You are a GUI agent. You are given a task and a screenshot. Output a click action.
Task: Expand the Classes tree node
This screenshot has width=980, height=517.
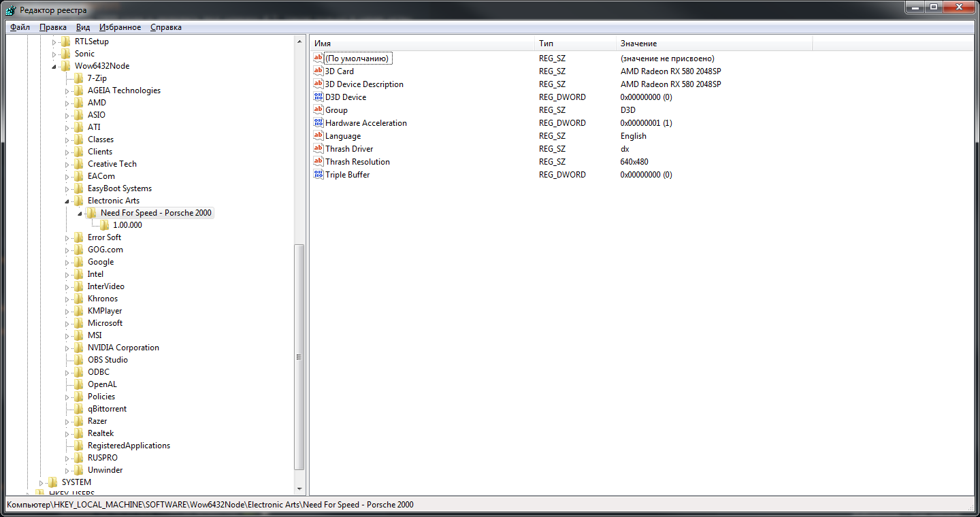67,139
